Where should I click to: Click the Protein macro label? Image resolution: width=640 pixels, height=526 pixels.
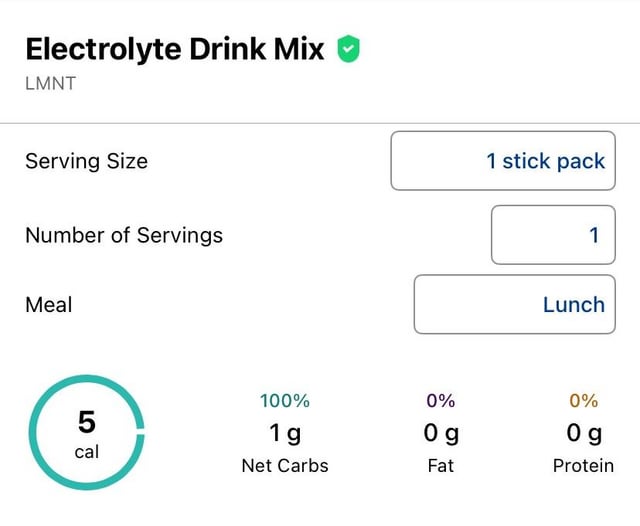coord(584,465)
